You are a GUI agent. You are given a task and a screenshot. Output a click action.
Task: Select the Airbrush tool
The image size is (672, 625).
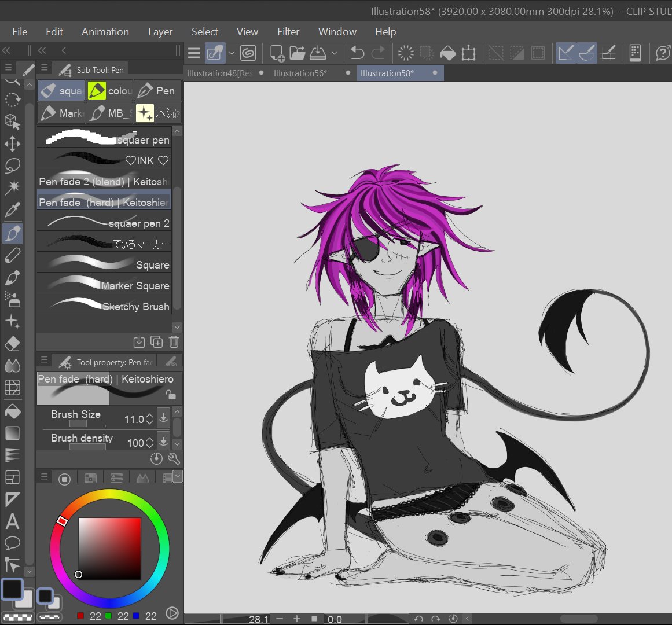(x=12, y=299)
